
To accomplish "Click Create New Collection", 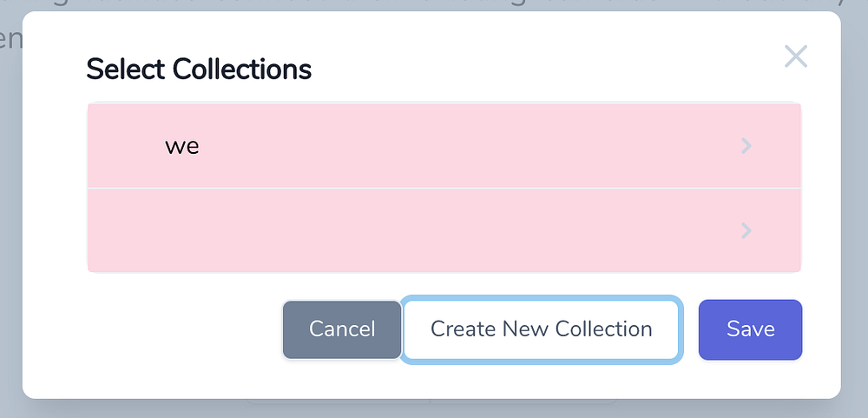I will point(541,329).
